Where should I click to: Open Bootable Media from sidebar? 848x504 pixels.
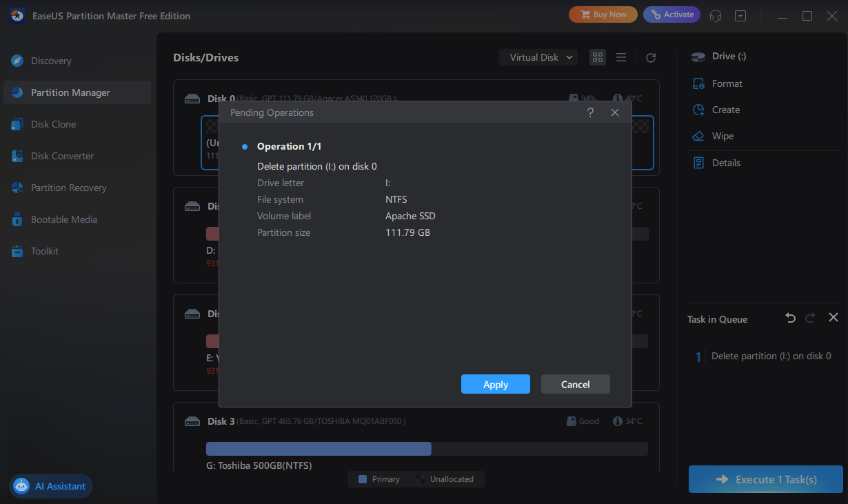click(77, 219)
